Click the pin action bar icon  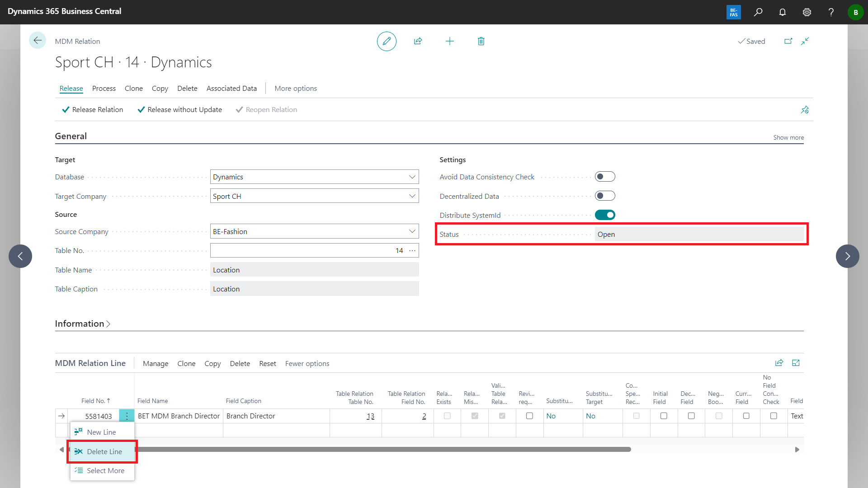805,110
